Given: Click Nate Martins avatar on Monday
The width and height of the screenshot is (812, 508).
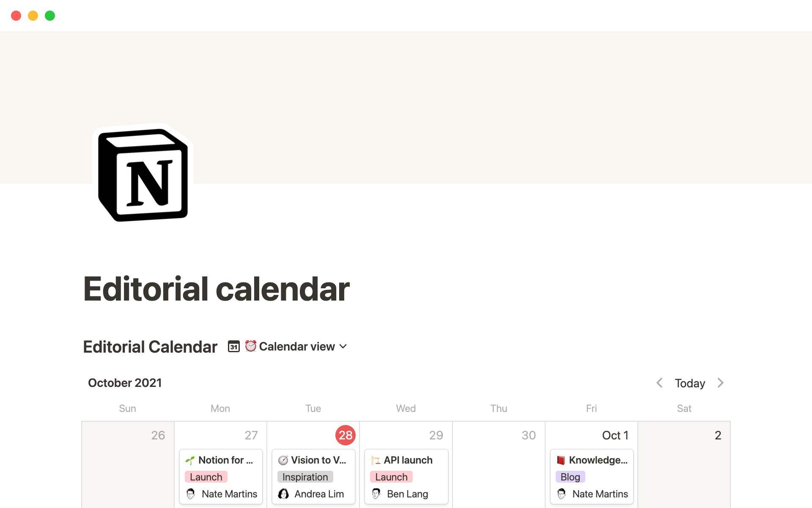Looking at the screenshot, I should [x=192, y=493].
